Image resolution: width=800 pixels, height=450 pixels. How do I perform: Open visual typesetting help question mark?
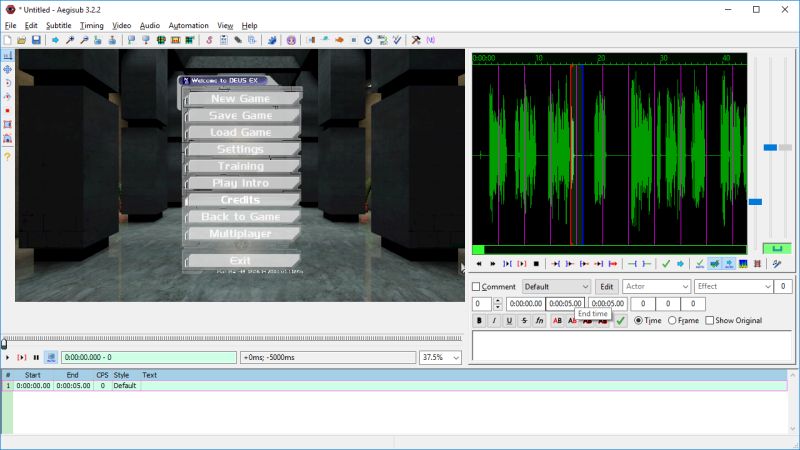(8, 157)
